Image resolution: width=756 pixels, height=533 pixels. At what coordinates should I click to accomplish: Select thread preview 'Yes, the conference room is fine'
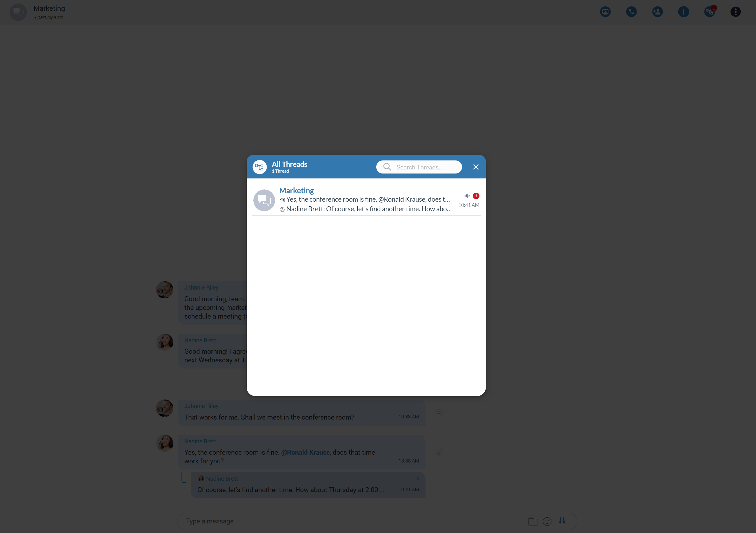coord(368,199)
